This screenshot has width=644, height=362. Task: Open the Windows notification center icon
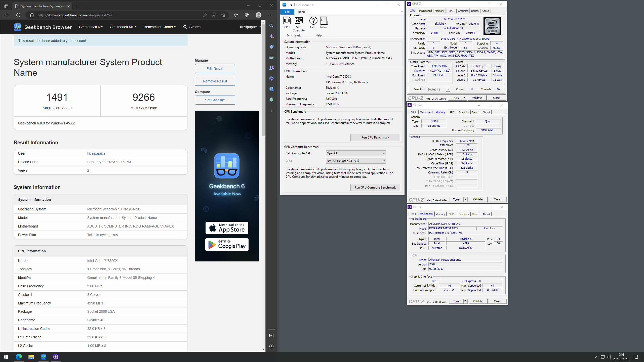click(636, 357)
